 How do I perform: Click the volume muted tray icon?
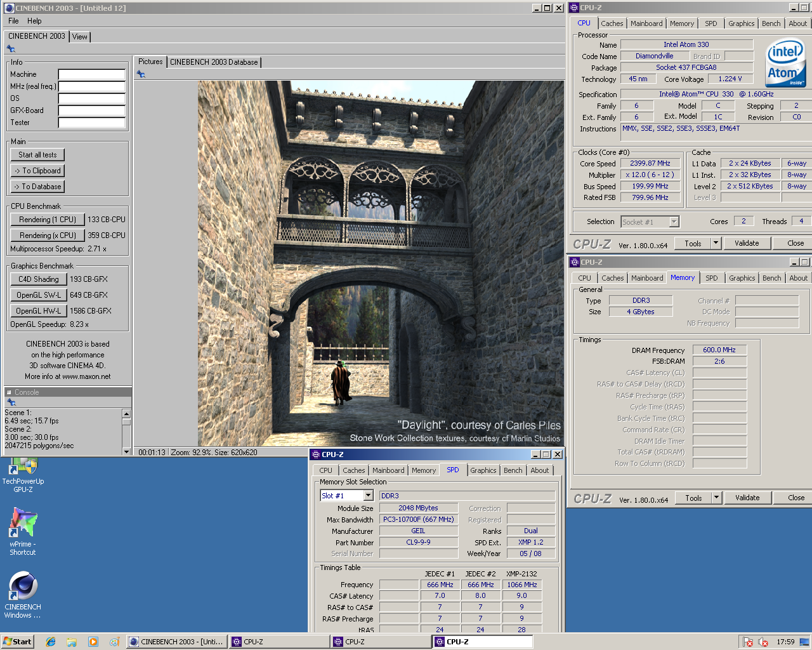click(x=763, y=642)
